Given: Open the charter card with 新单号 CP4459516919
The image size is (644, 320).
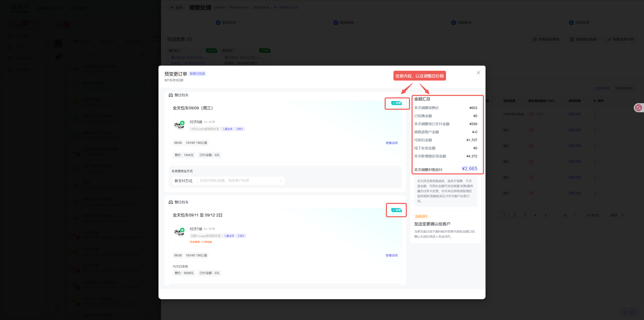Looking at the screenshot, I should point(192,57).
